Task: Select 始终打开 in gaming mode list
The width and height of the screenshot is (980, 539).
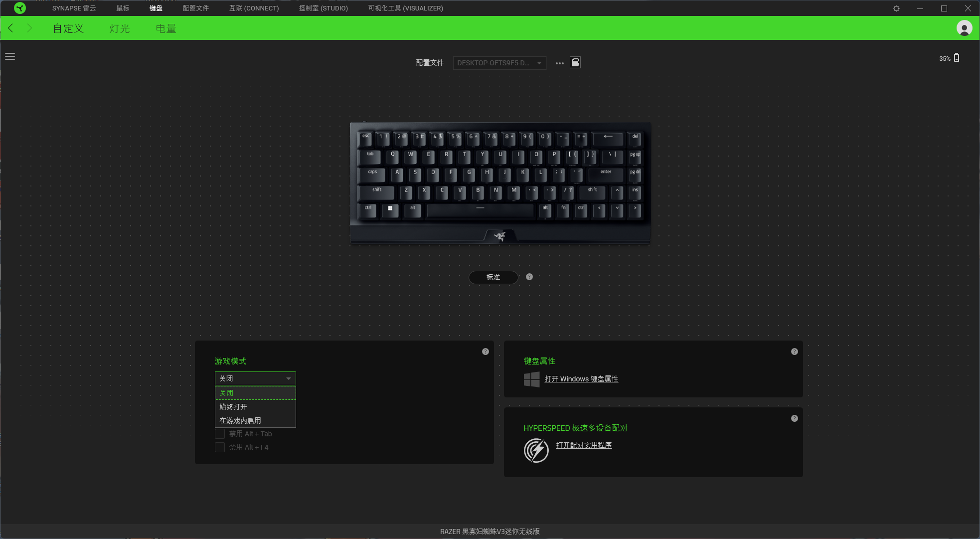Action: (255, 407)
